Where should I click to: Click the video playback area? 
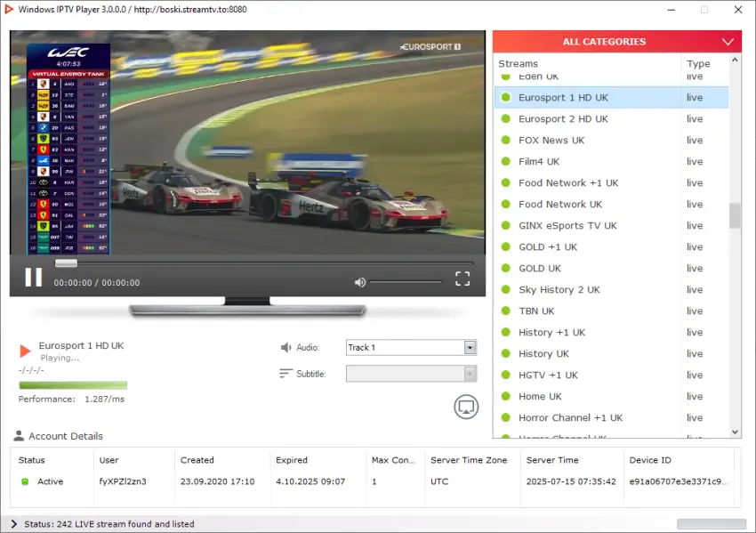(247, 142)
